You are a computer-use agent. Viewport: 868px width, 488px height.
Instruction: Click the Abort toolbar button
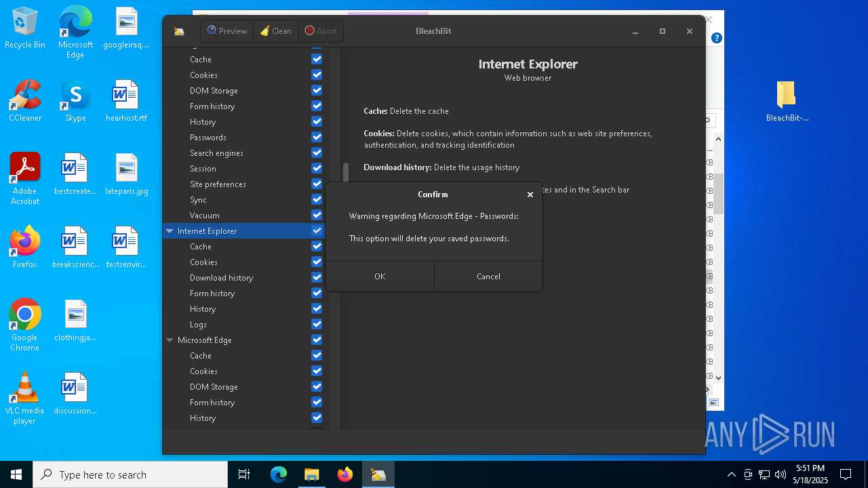pyautogui.click(x=321, y=31)
